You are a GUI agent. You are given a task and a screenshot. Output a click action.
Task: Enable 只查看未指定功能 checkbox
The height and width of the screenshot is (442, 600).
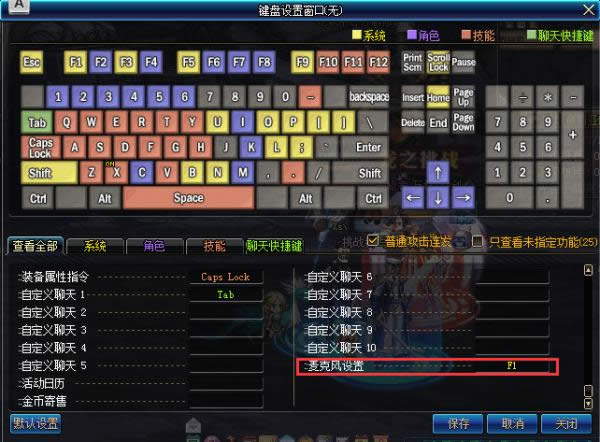(478, 242)
